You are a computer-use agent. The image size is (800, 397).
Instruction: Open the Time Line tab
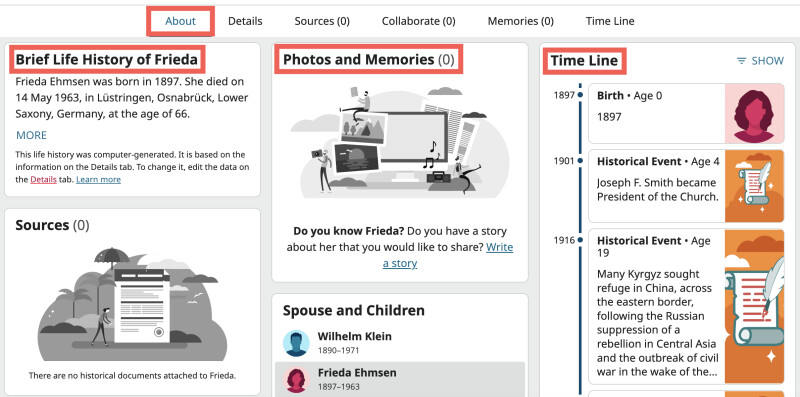(x=610, y=21)
